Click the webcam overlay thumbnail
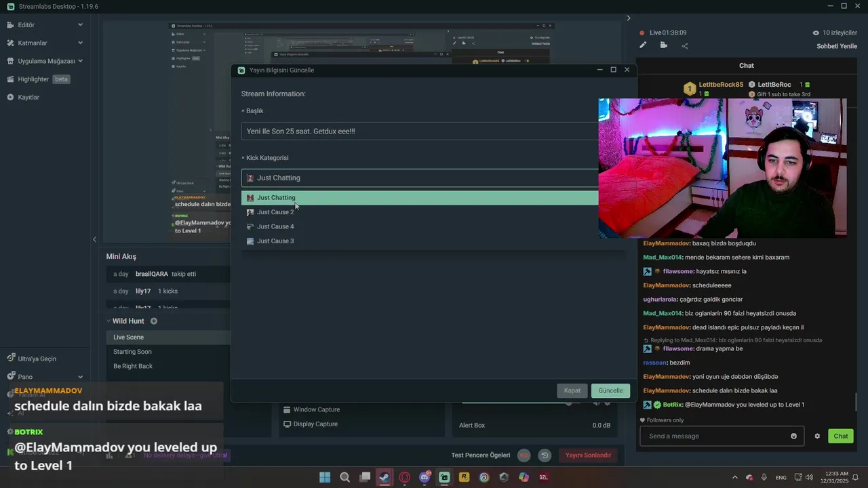Viewport: 868px width, 488px height. (x=722, y=168)
